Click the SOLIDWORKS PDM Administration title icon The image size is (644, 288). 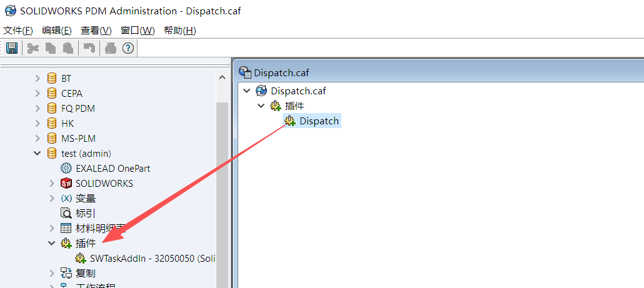10,11
